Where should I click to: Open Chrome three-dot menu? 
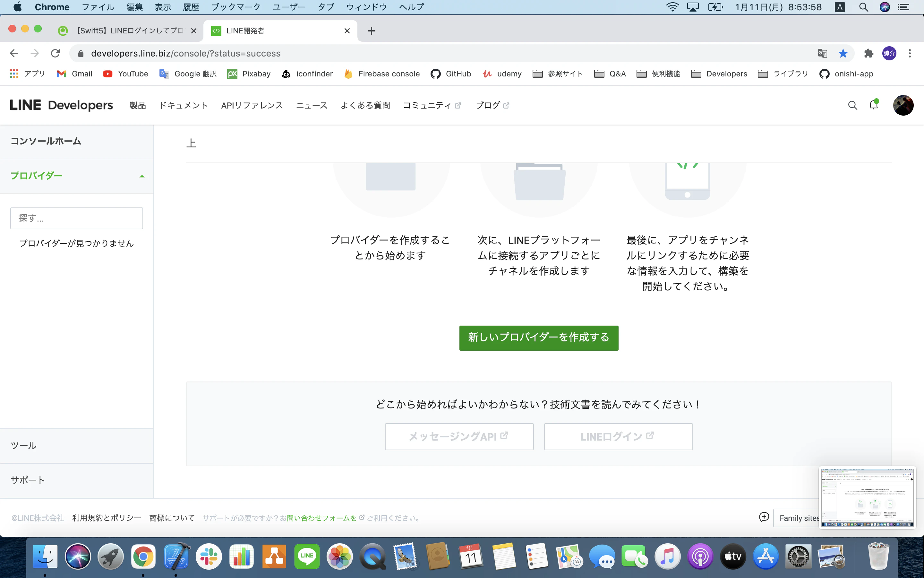coord(910,54)
